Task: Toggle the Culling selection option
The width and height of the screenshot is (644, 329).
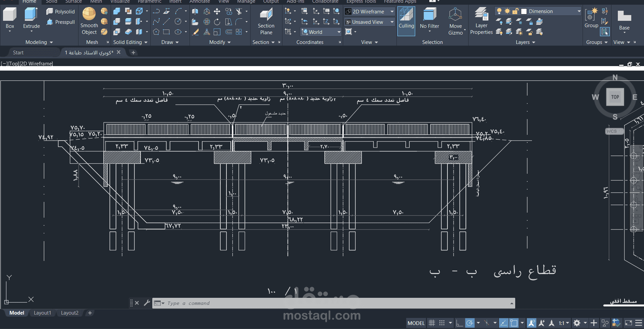Action: (406, 21)
